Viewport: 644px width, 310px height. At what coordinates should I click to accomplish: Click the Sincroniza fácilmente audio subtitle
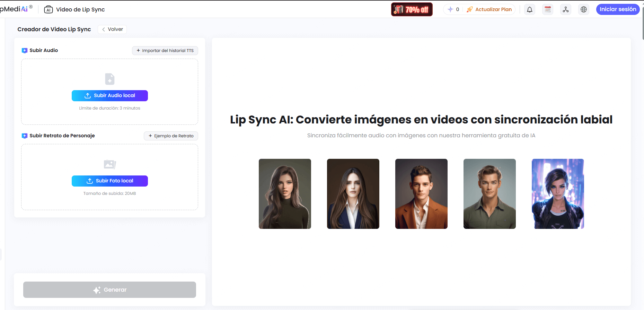click(421, 136)
